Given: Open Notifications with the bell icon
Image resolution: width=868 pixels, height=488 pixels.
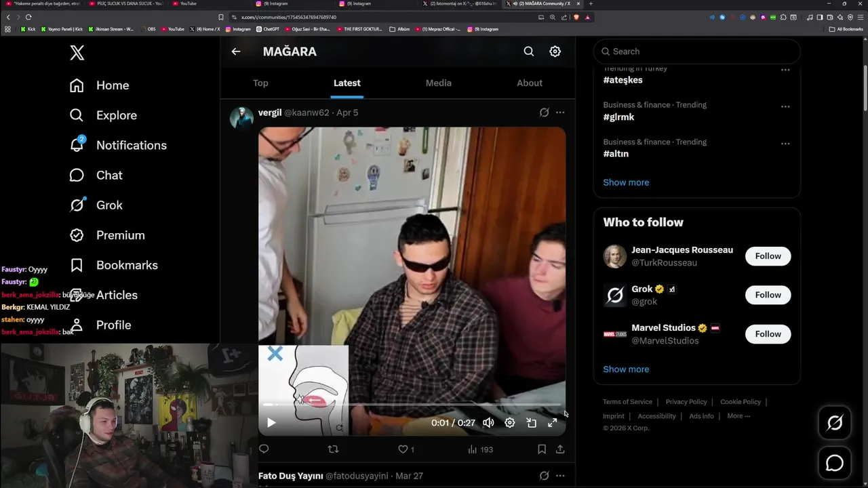Looking at the screenshot, I should [118, 145].
